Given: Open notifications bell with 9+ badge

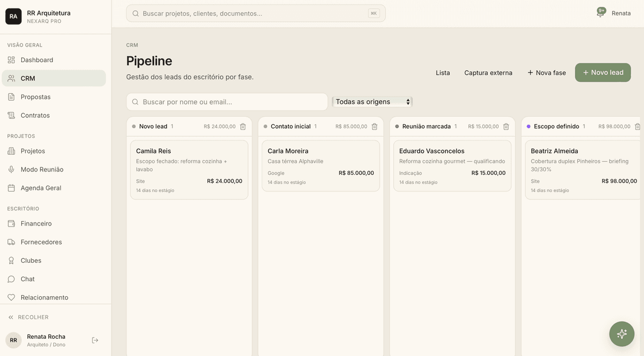Looking at the screenshot, I should pyautogui.click(x=600, y=13).
